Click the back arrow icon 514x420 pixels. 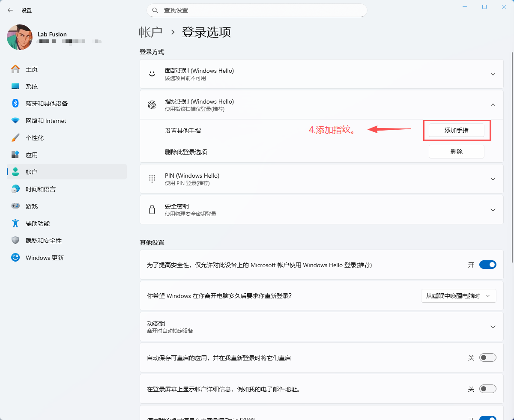(10, 10)
